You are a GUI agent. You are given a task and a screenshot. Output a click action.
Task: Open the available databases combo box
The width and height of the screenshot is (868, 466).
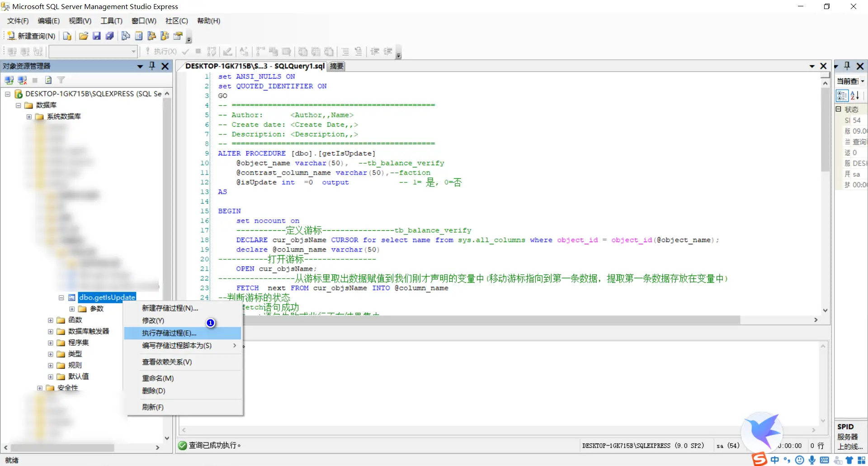tap(93, 52)
